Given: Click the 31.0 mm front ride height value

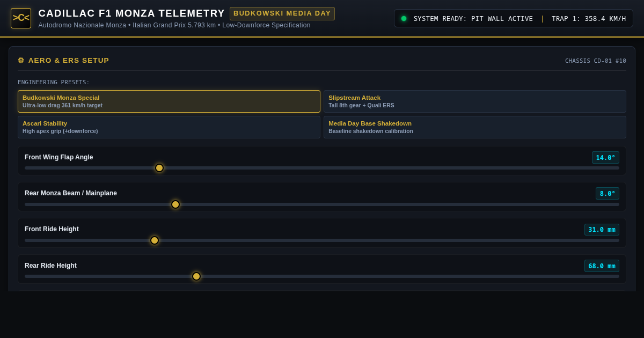Looking at the screenshot, I should pos(602,230).
